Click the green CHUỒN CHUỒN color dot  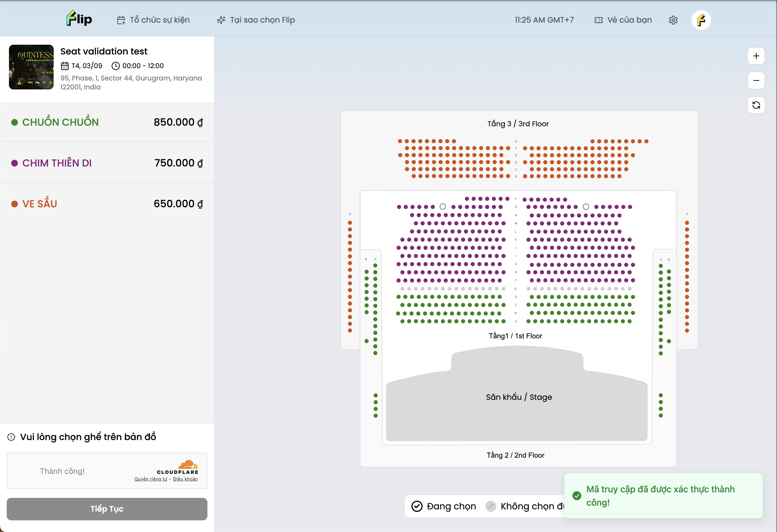click(x=14, y=122)
